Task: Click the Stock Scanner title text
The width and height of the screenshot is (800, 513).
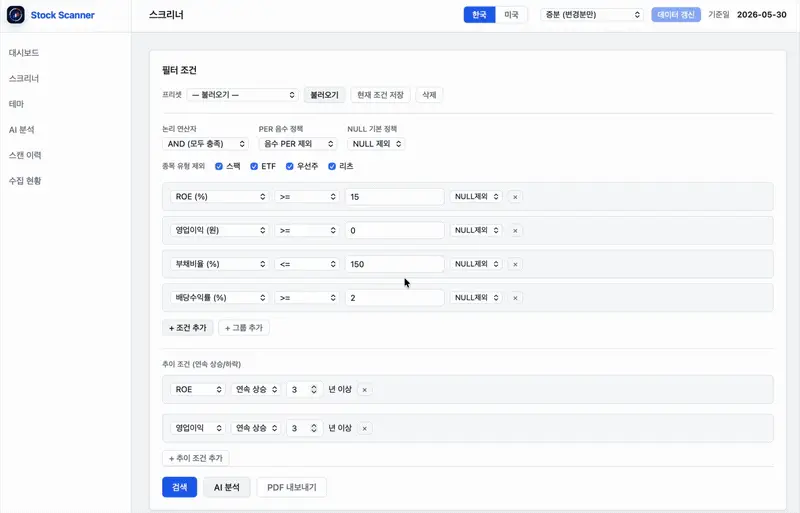Action: [63, 15]
